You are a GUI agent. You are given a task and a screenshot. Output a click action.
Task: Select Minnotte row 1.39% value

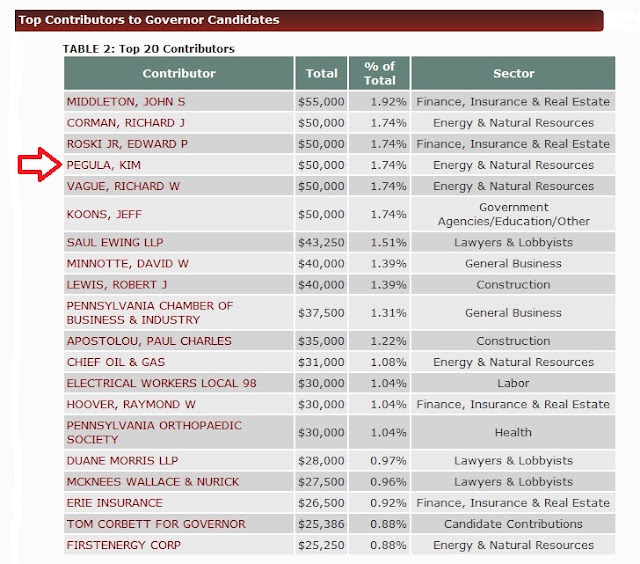[x=388, y=264]
